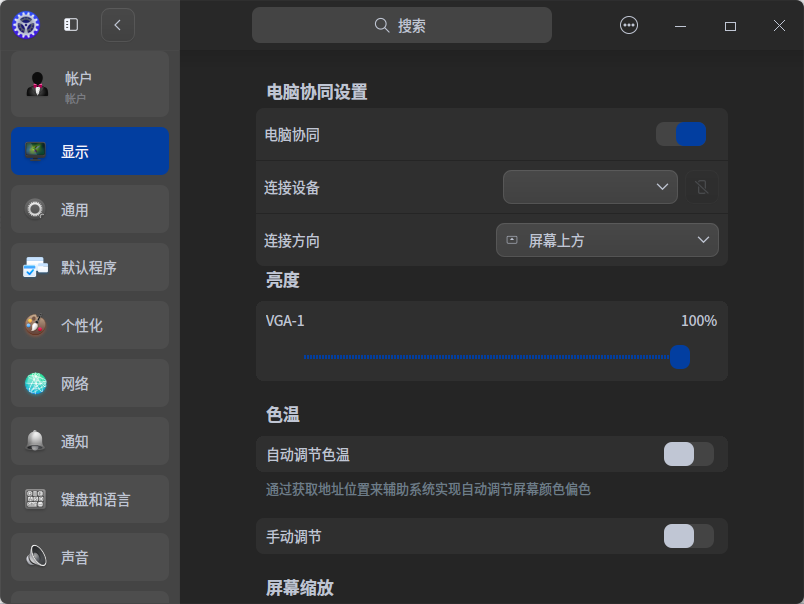Click the 100% brightness value
Viewport: 804px width, 604px height.
tap(698, 321)
